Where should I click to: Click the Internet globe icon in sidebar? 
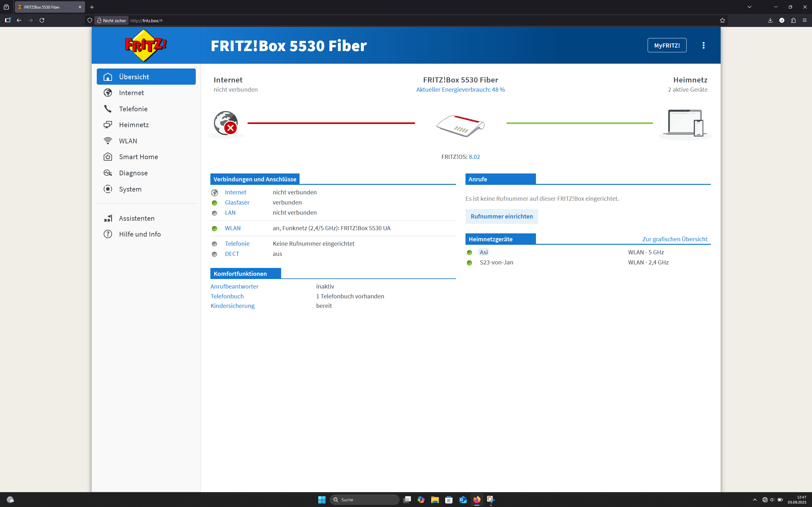tap(108, 93)
